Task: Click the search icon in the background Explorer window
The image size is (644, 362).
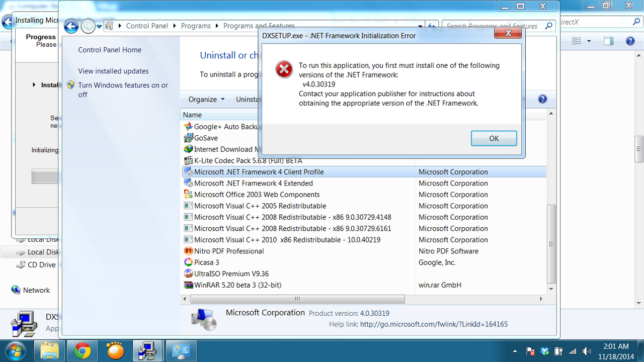Action: click(636, 22)
